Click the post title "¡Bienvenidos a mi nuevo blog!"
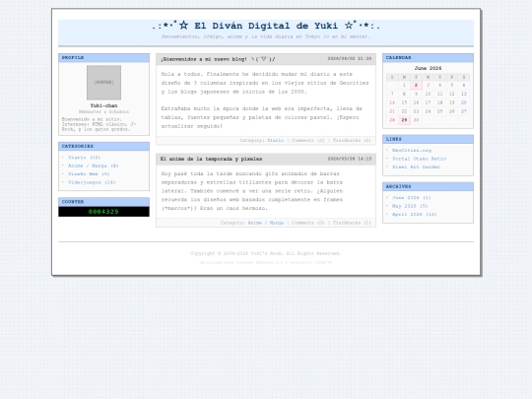532x399 pixels. 218,59
